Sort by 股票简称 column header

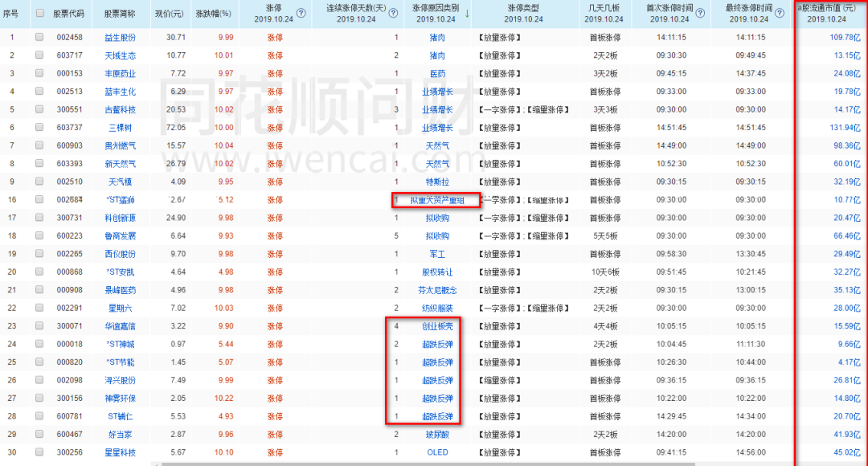point(120,14)
